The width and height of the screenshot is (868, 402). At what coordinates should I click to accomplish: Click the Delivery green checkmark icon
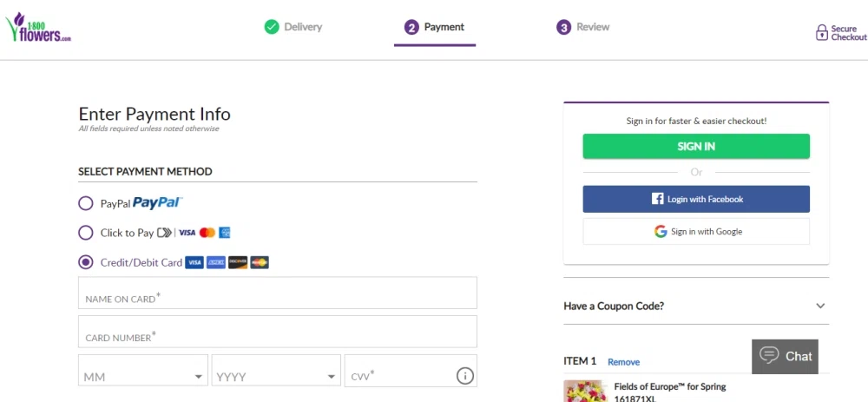tap(272, 27)
